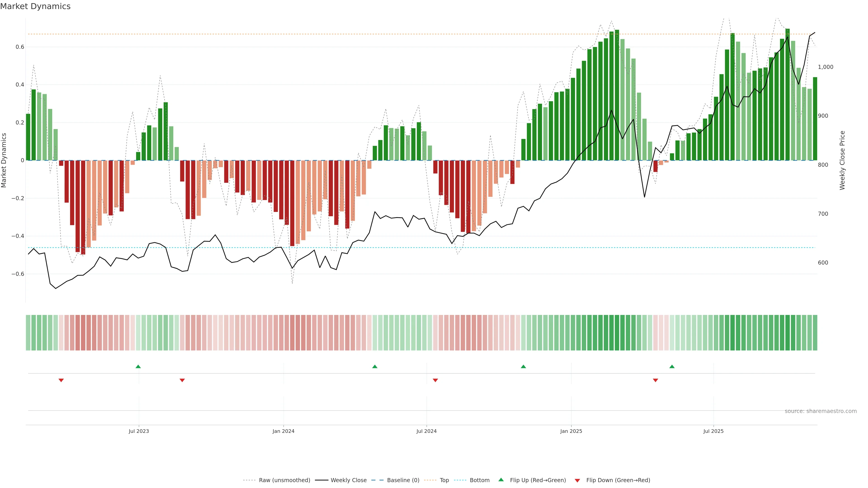Screen dimensions: 868x488
Task: Click the Jan 2025 x-axis label
Action: coord(571,431)
